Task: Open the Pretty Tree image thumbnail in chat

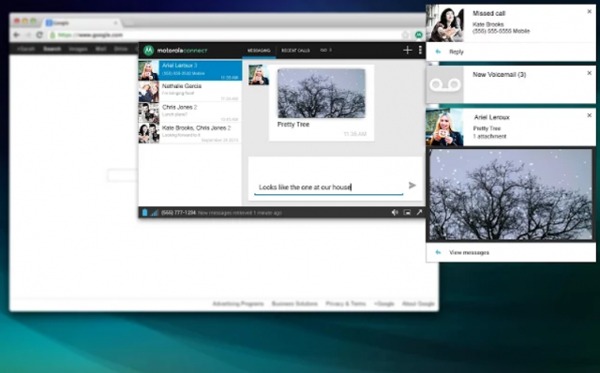Action: tap(321, 93)
